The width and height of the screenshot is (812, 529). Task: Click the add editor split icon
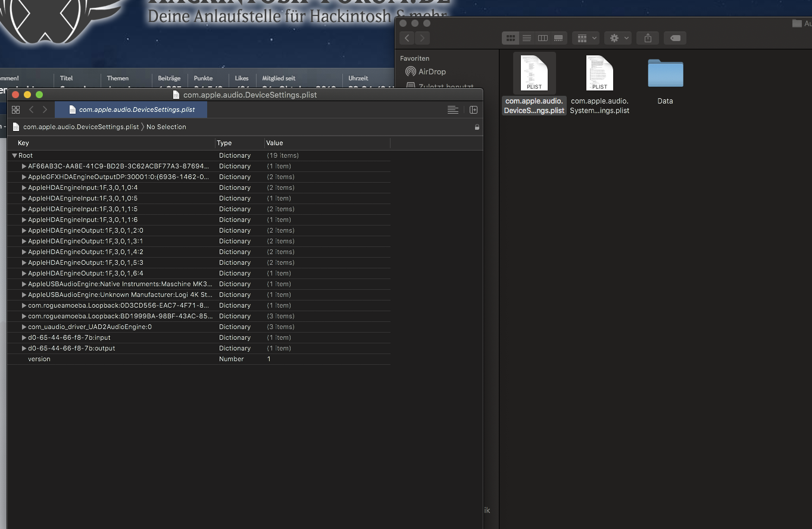[x=473, y=109]
